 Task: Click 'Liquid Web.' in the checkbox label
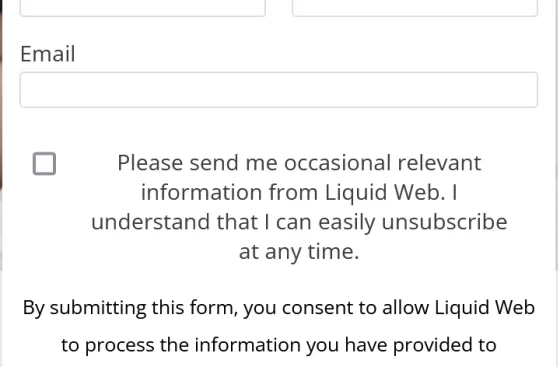(x=385, y=192)
